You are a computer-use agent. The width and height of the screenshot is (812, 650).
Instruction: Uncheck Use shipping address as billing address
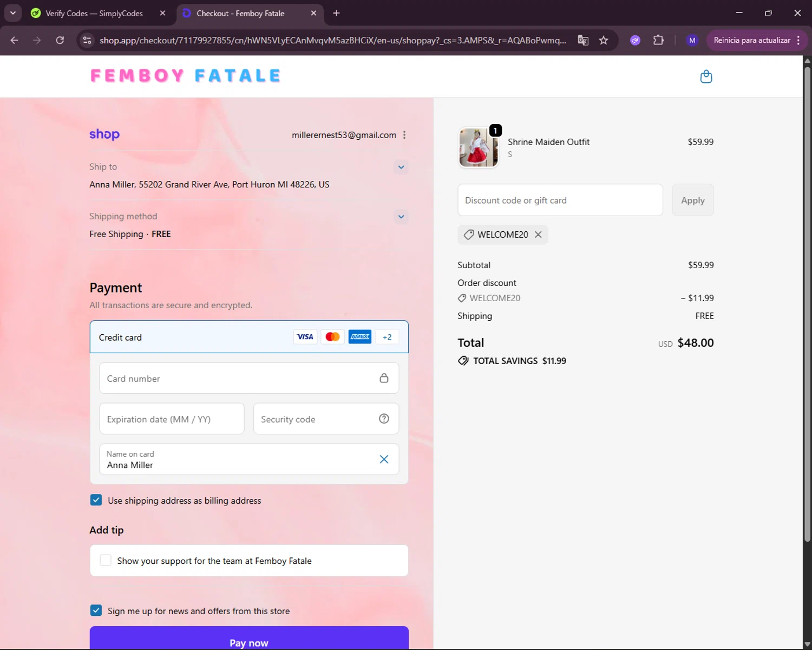click(x=96, y=500)
